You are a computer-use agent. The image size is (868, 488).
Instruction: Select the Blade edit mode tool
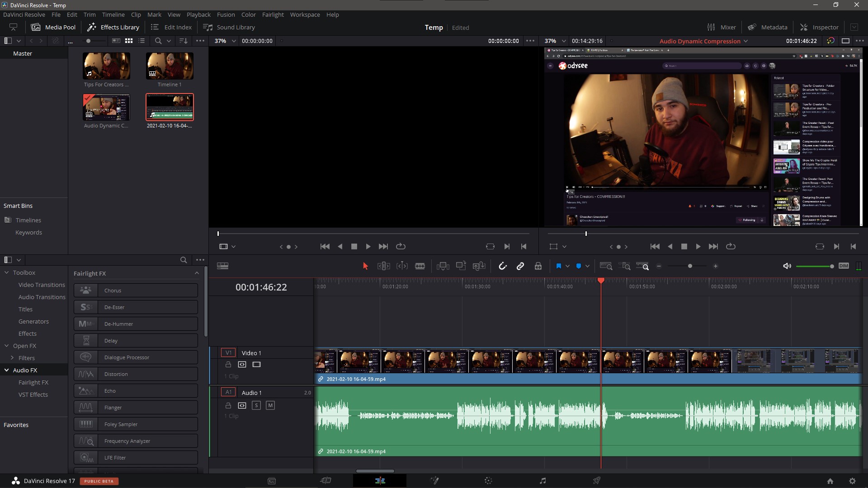pos(420,266)
